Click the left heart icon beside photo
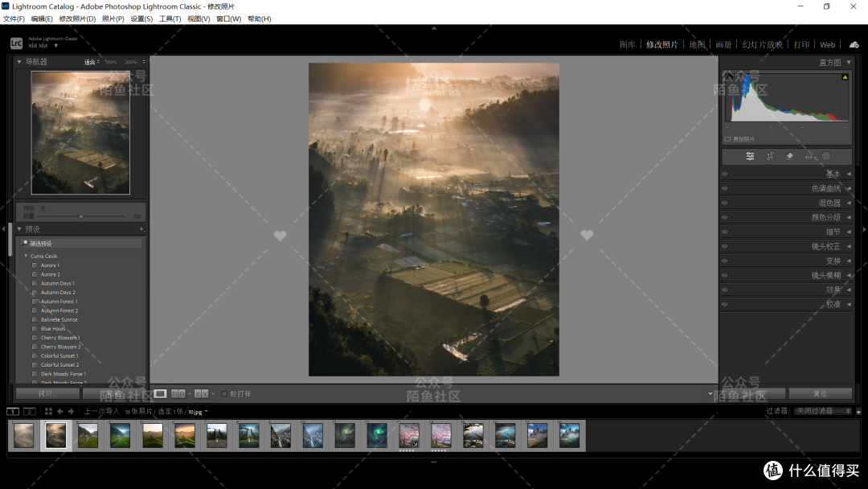This screenshot has width=868, height=489. (280, 236)
